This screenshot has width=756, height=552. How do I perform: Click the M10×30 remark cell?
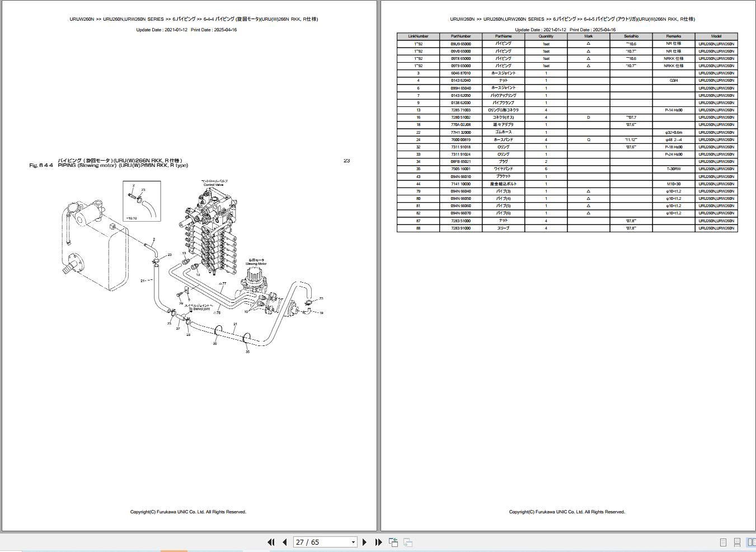(x=673, y=184)
